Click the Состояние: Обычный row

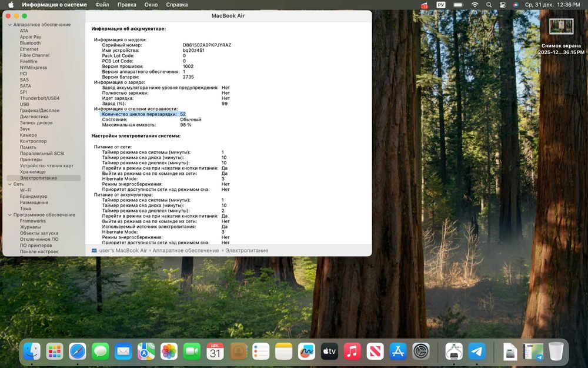[152, 120]
